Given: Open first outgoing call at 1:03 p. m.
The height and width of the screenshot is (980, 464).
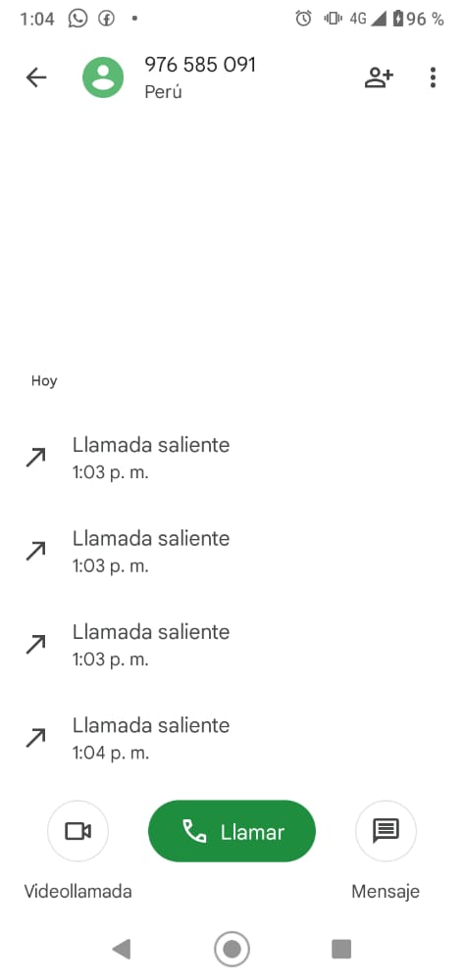Looking at the screenshot, I should 232,458.
